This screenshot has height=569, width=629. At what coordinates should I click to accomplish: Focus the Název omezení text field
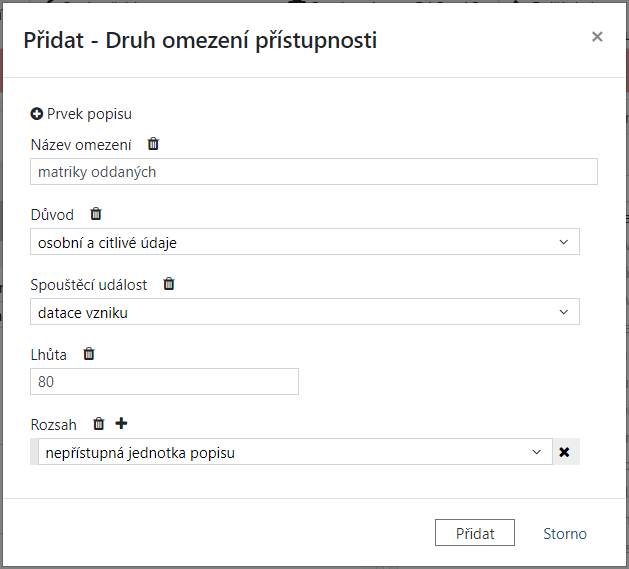[x=314, y=172]
